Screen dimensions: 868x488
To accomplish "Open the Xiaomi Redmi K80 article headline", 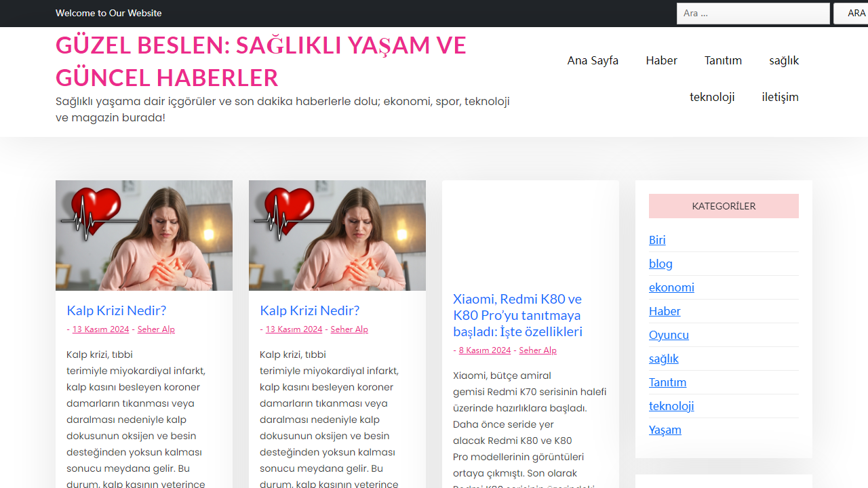I will (x=517, y=315).
